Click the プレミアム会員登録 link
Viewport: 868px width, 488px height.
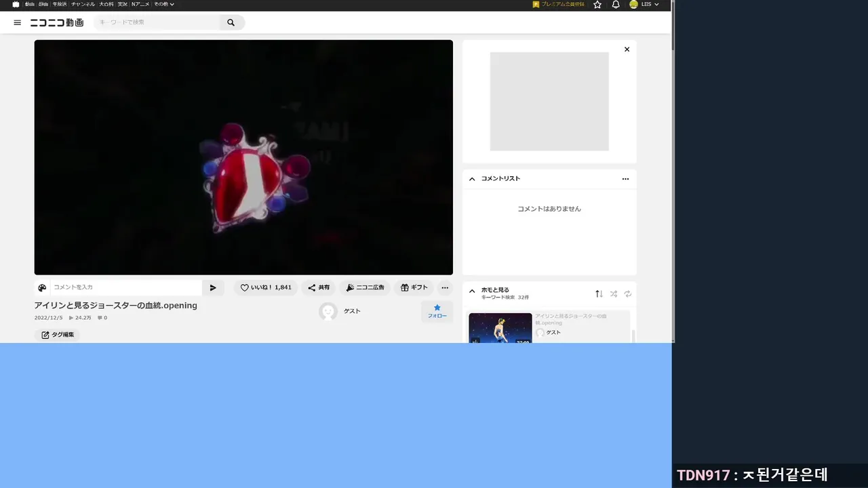(559, 4)
